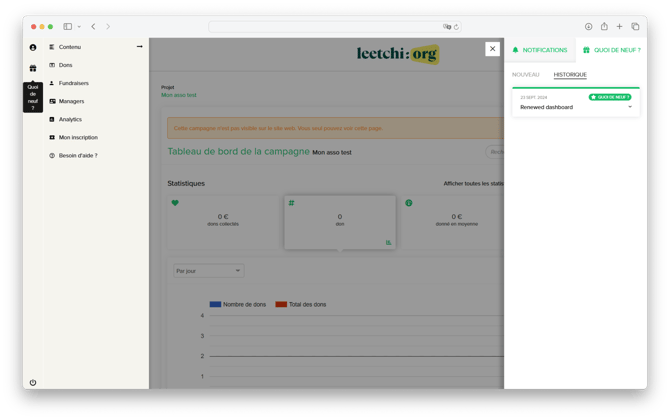Go forward with browser forward arrow
670x420 pixels.
(x=108, y=26)
